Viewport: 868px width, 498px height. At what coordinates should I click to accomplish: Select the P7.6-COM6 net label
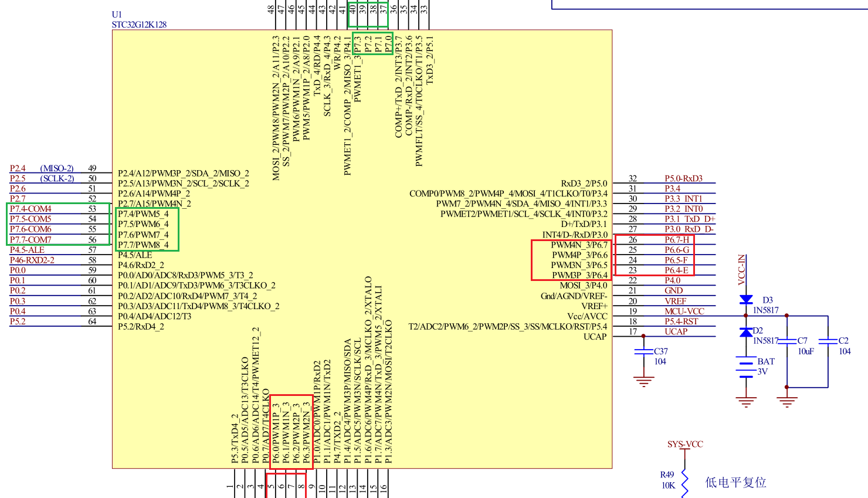coord(30,229)
